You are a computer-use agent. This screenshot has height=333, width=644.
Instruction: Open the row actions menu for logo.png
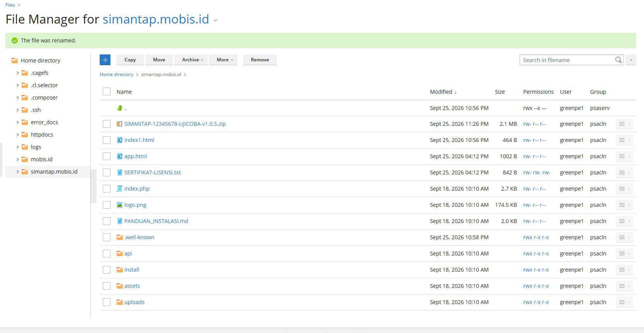(x=624, y=205)
